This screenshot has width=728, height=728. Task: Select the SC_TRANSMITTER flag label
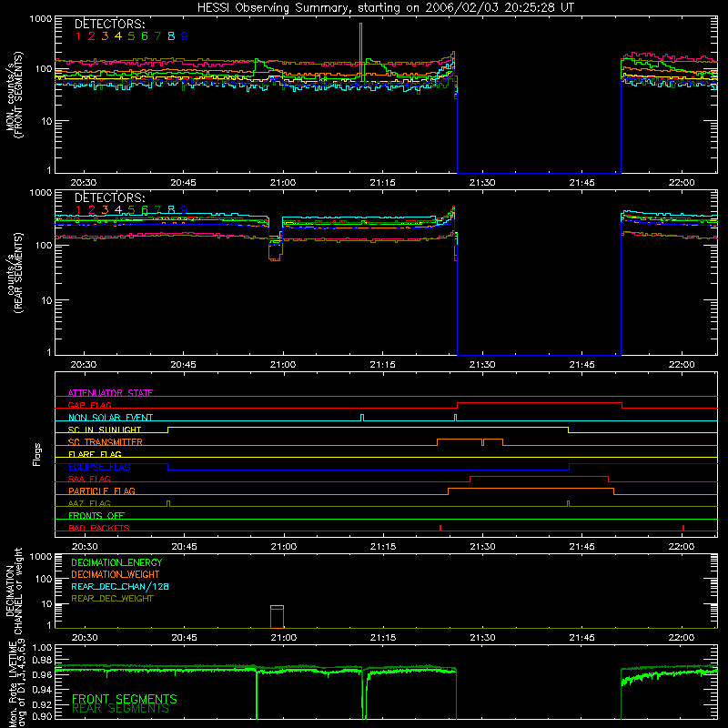(106, 442)
